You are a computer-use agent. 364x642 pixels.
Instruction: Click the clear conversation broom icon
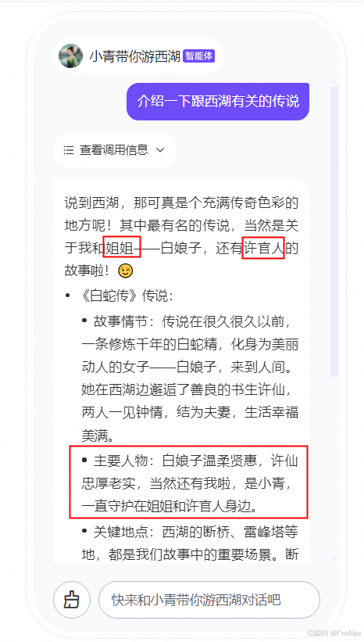point(72,600)
